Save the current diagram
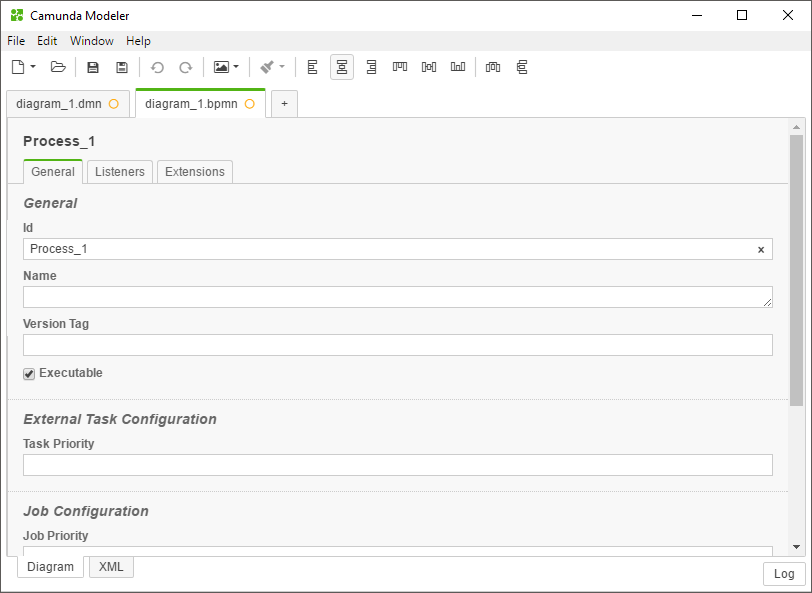The height and width of the screenshot is (593, 812). (93, 67)
